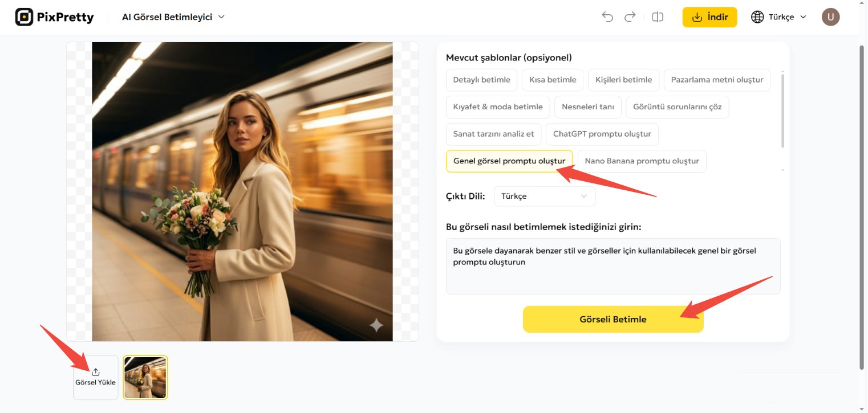Click the upload icon in Görsel Yükle box
Image resolution: width=868 pixels, height=413 pixels.
[95, 371]
